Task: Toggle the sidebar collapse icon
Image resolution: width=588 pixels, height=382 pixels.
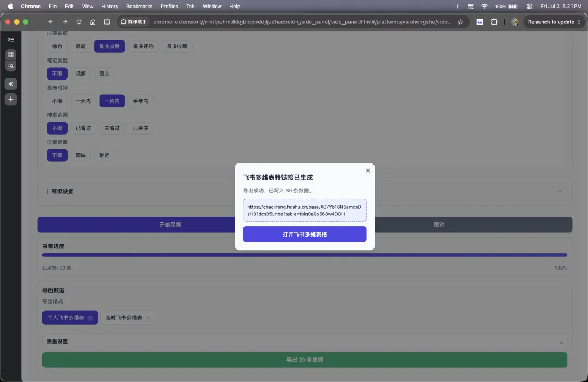Action: [11, 40]
